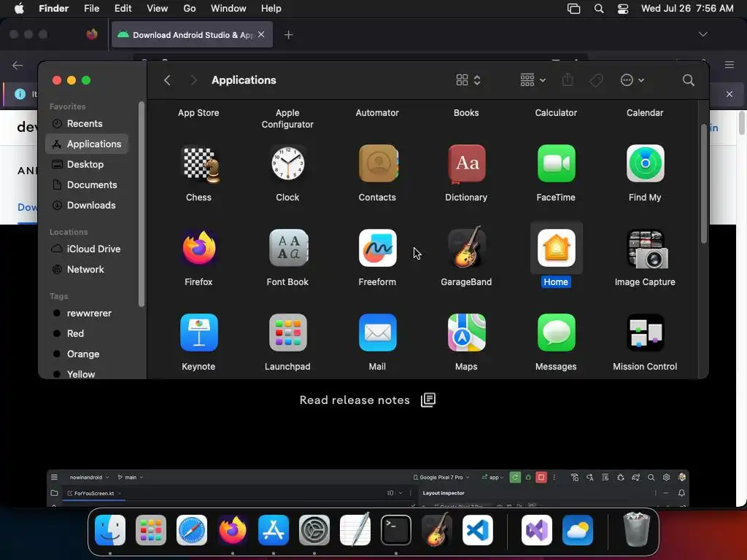Select the Image Capture app icon
Image resolution: width=747 pixels, height=560 pixels.
click(x=646, y=249)
